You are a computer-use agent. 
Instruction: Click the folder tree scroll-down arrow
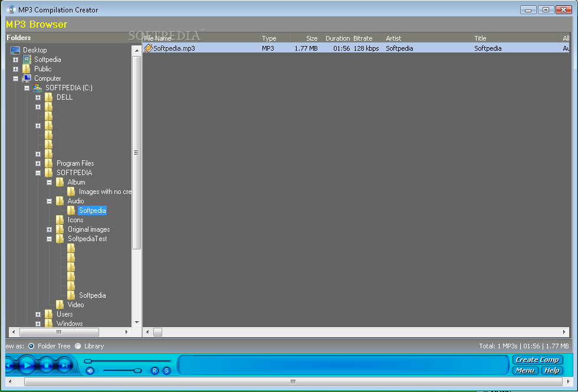point(137,322)
